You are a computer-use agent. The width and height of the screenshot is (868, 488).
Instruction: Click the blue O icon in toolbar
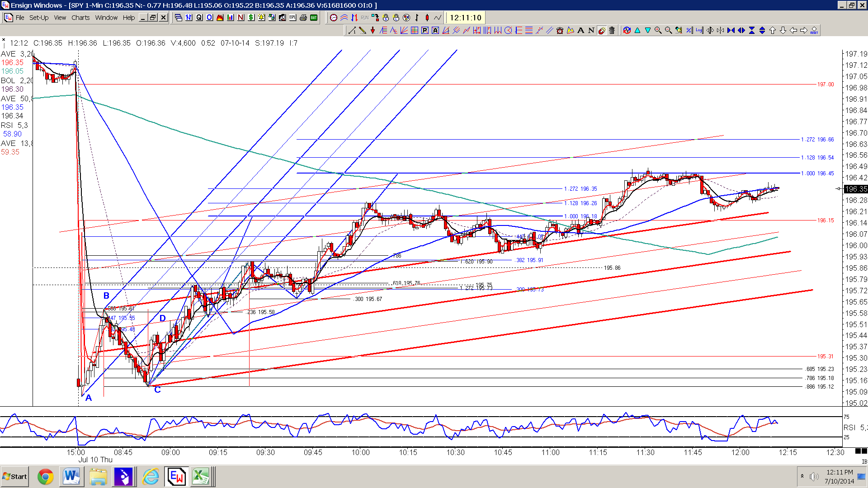click(209, 18)
